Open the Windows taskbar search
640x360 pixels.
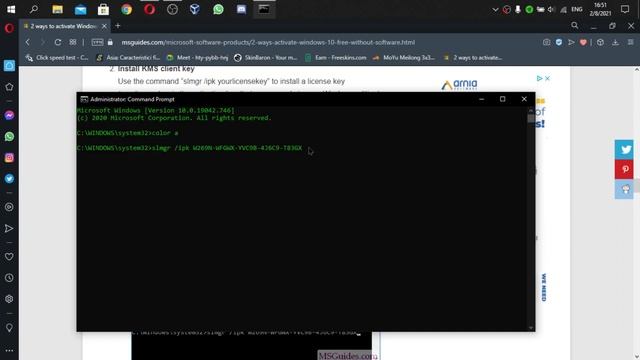[x=34, y=9]
